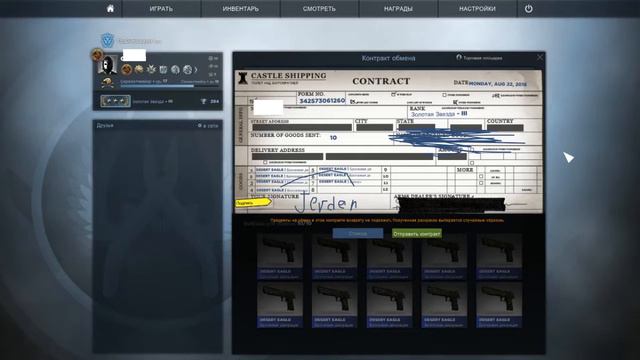Click the Jerden signature field

coord(327,204)
